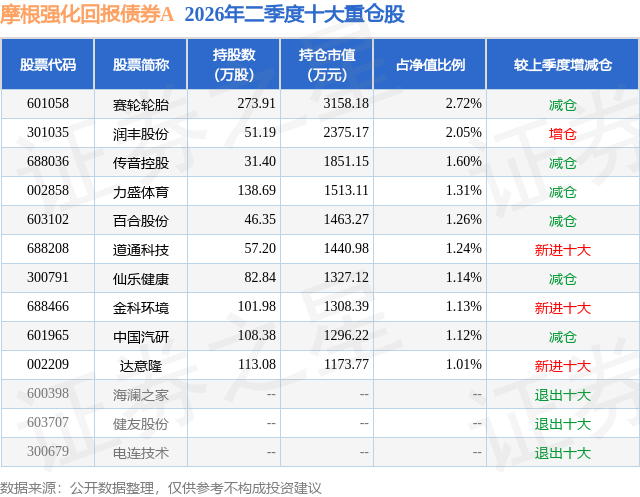Image resolution: width=640 pixels, height=497 pixels.
Task: Click stock code 300679
Action: 48,451
